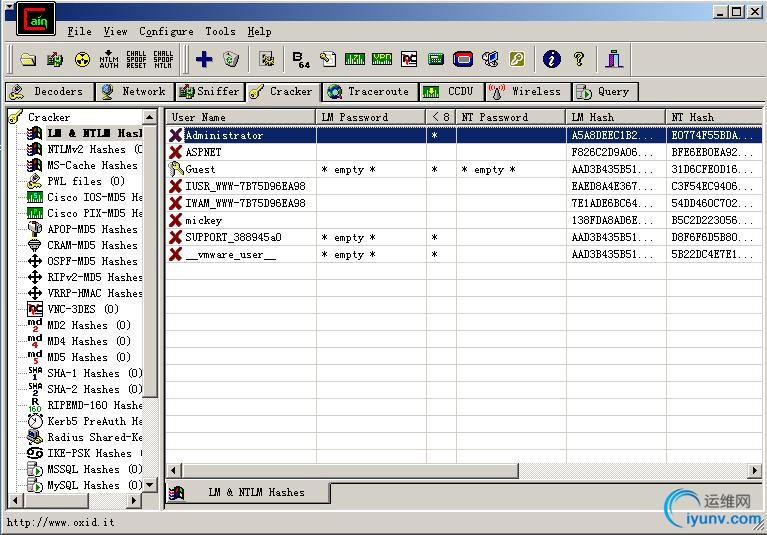Select the ASPNET user row
This screenshot has height=535, width=767.
click(x=464, y=152)
